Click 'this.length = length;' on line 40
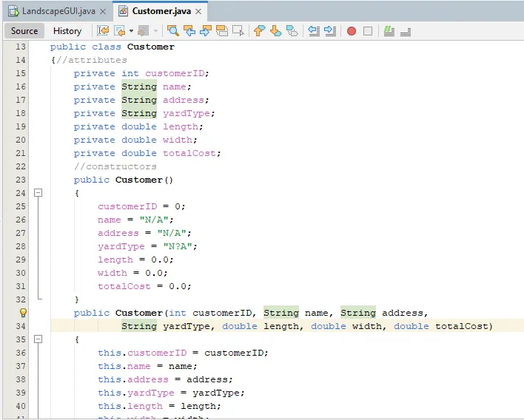Image resolution: width=524 pixels, height=420 pixels. (159, 406)
